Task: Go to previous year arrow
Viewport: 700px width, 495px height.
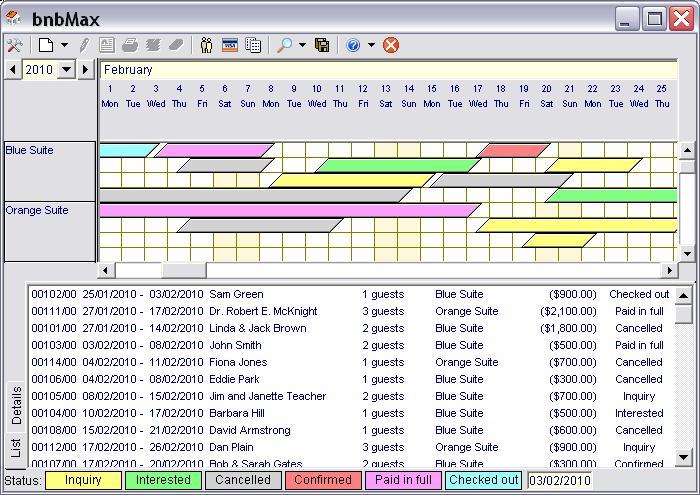Action: [x=12, y=69]
